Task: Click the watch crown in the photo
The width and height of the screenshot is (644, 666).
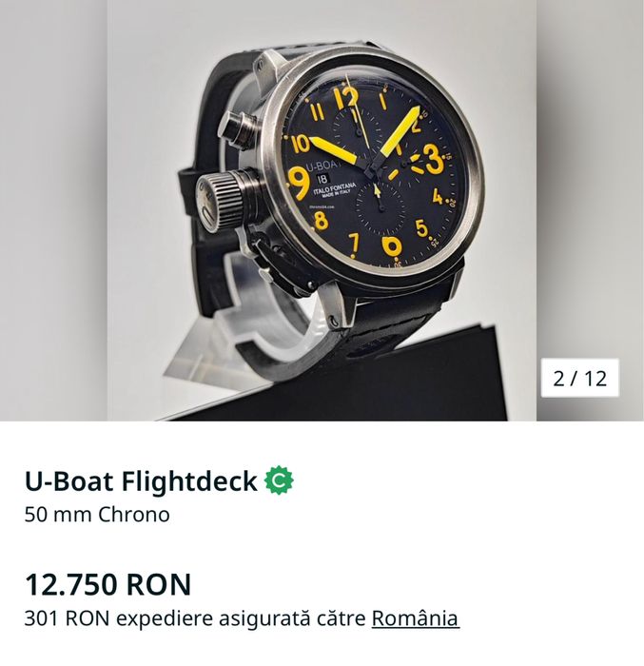Action: (222, 193)
